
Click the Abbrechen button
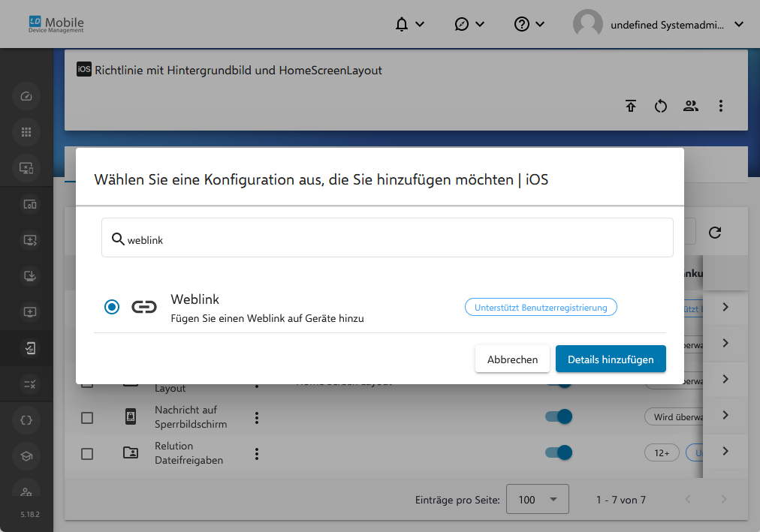point(512,359)
